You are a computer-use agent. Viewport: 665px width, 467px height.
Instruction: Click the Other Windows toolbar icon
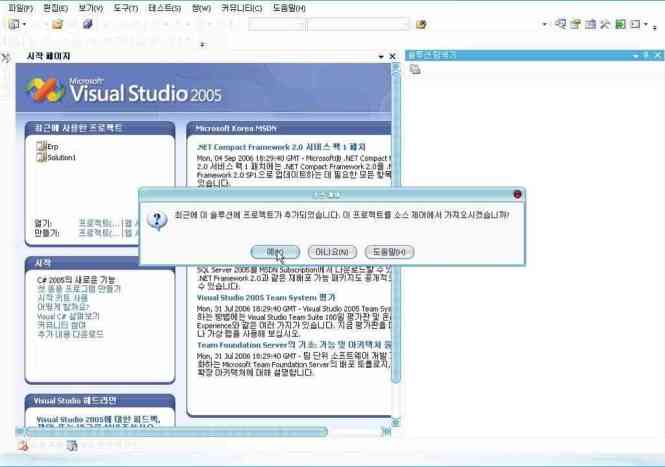pyautogui.click(x=635, y=24)
